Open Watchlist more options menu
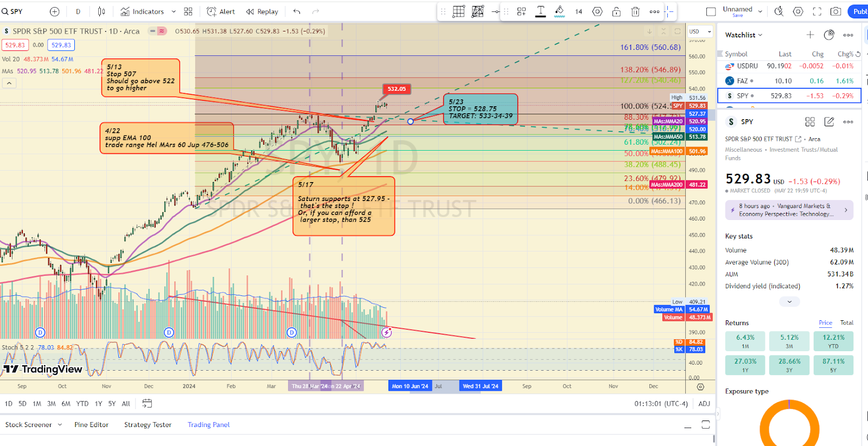The width and height of the screenshot is (868, 446). coord(848,35)
